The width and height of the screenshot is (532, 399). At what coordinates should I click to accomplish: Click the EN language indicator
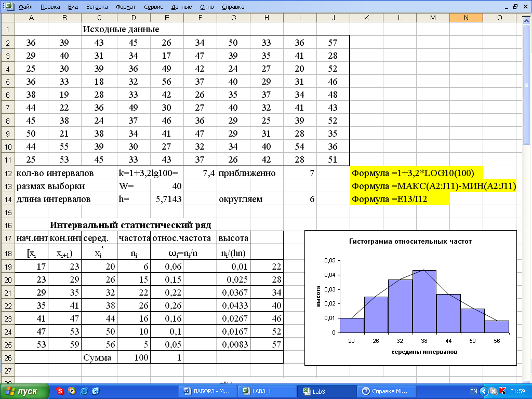[x=474, y=391]
